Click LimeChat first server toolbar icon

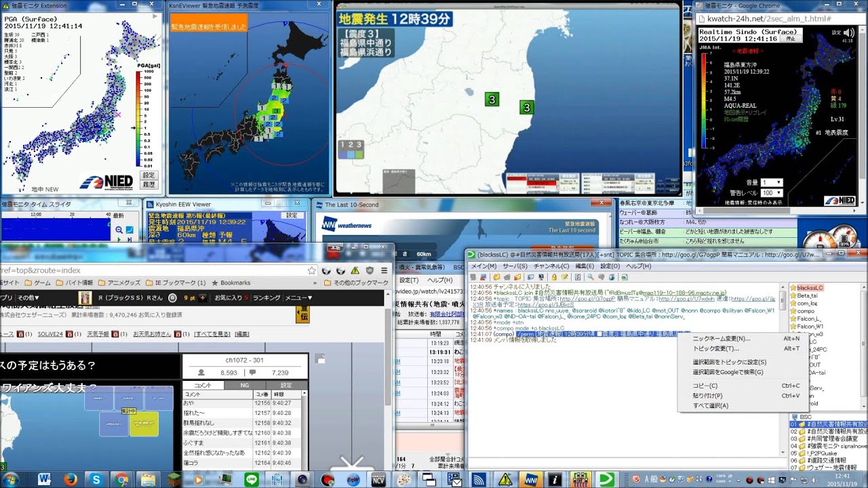click(475, 277)
